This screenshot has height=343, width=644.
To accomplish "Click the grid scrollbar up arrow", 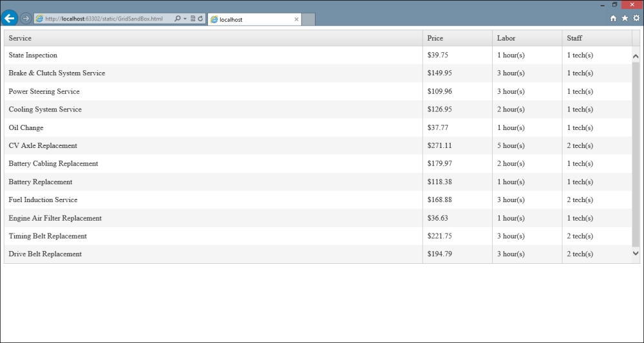I will pyautogui.click(x=636, y=56).
